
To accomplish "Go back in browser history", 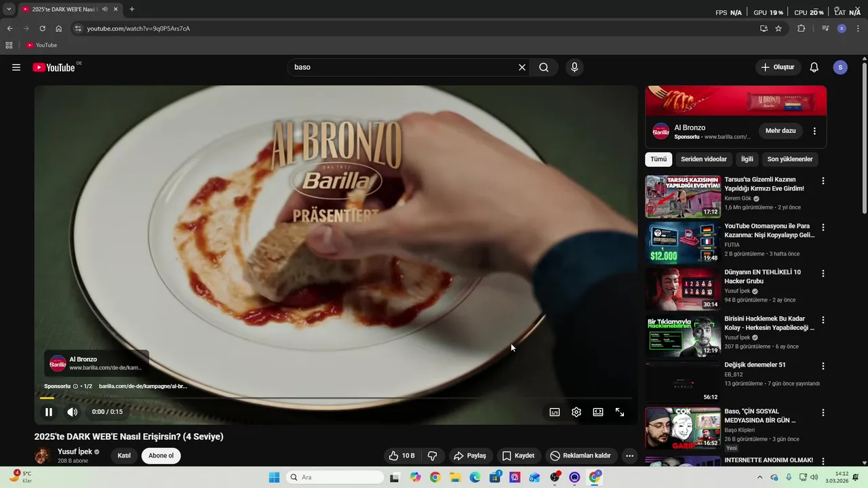I will pos(9,28).
